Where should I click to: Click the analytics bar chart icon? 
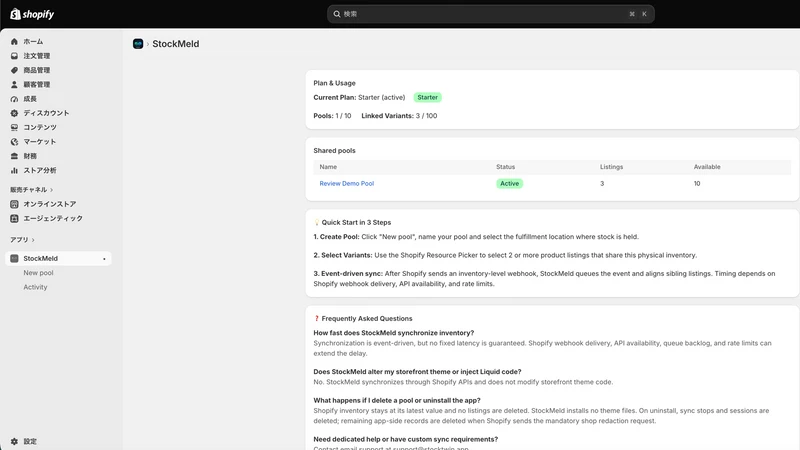point(14,170)
